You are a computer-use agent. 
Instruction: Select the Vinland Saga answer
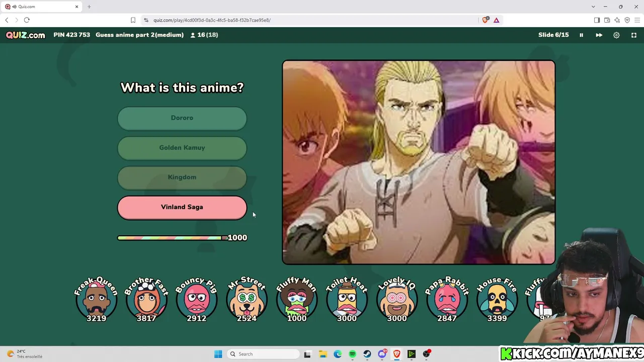tap(182, 207)
